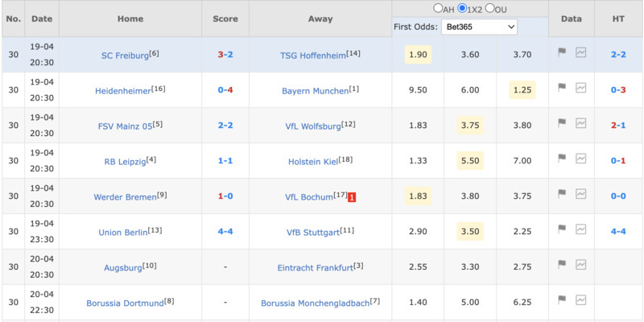
Task: Click red card badge next to VfL Bochum
Action: [352, 197]
